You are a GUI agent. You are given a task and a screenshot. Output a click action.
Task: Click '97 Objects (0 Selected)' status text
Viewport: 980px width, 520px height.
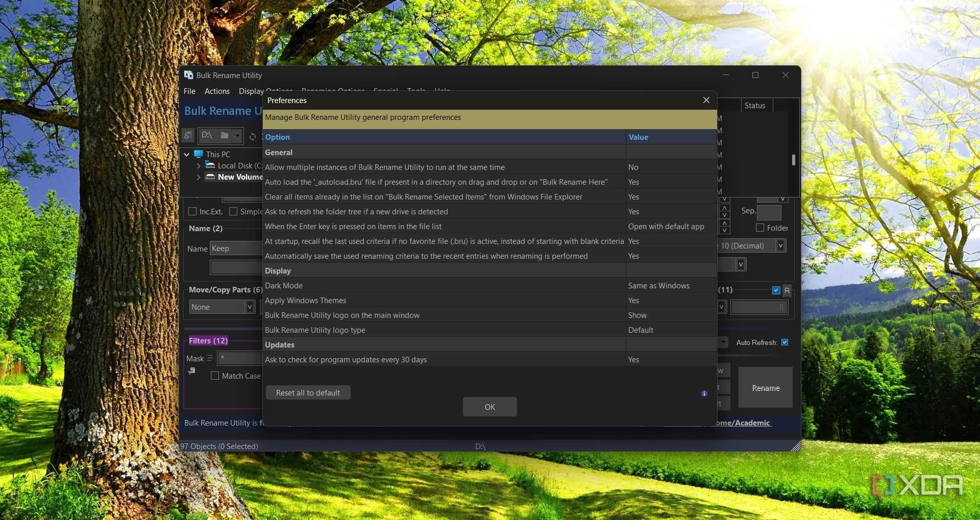pyautogui.click(x=219, y=446)
